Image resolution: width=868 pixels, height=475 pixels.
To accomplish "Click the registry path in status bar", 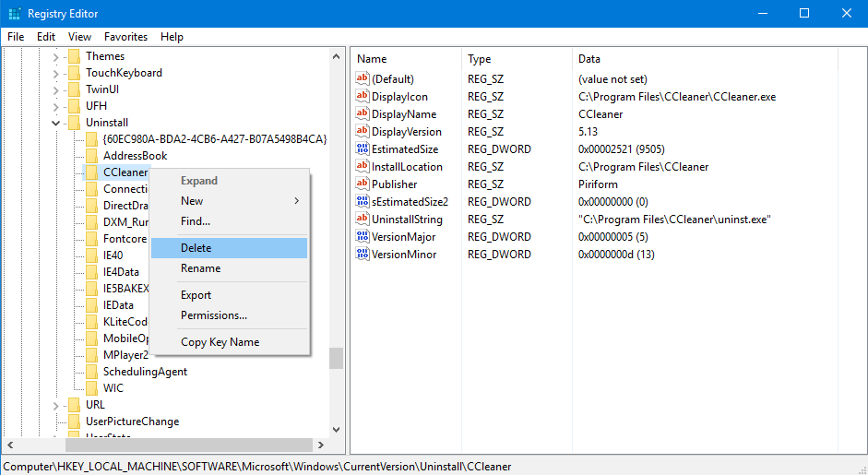I will (x=257, y=467).
